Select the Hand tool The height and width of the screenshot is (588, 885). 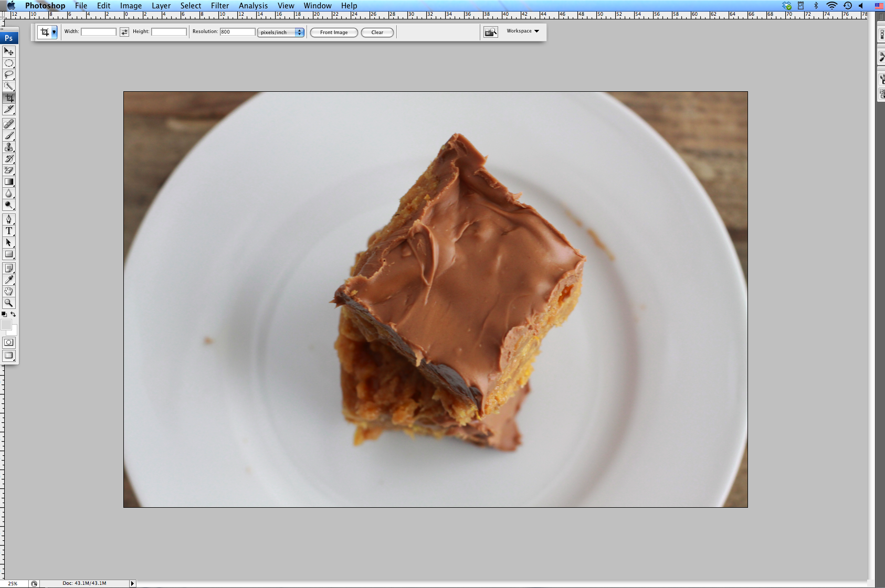[9, 291]
